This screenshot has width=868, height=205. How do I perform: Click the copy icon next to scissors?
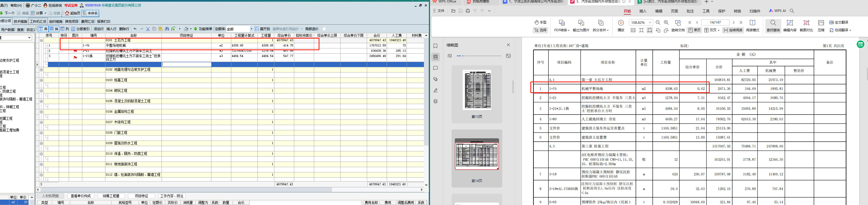tap(154, 29)
